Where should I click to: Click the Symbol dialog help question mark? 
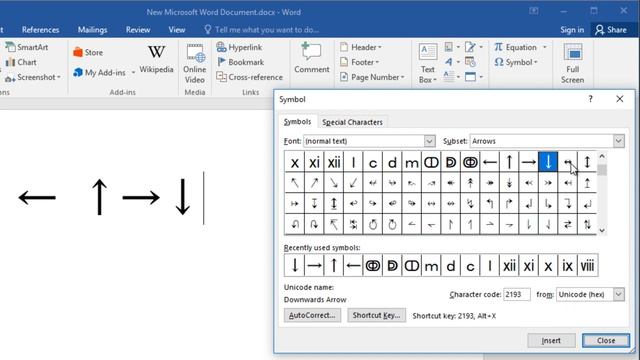pyautogui.click(x=590, y=99)
